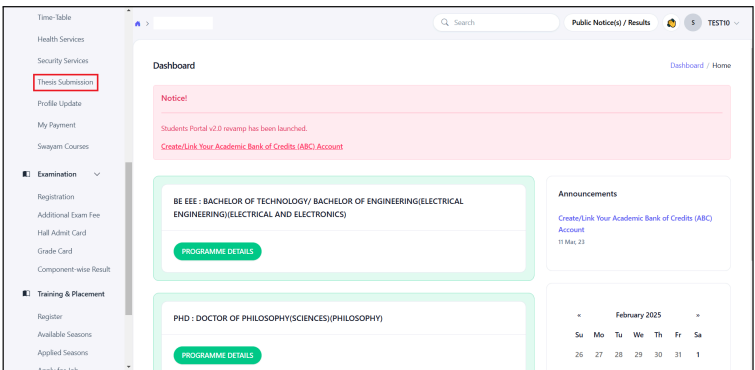Click Public Notice(s) / Results button

[611, 23]
